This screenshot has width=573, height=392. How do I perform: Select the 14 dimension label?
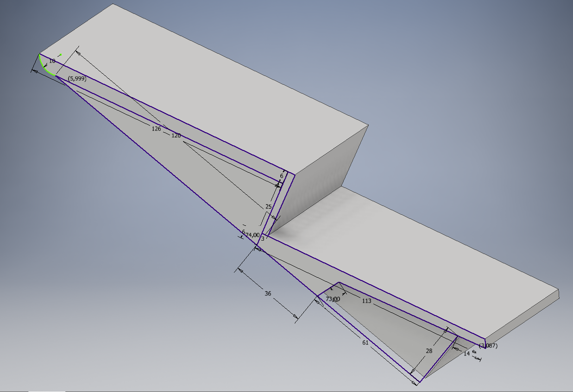466,353
